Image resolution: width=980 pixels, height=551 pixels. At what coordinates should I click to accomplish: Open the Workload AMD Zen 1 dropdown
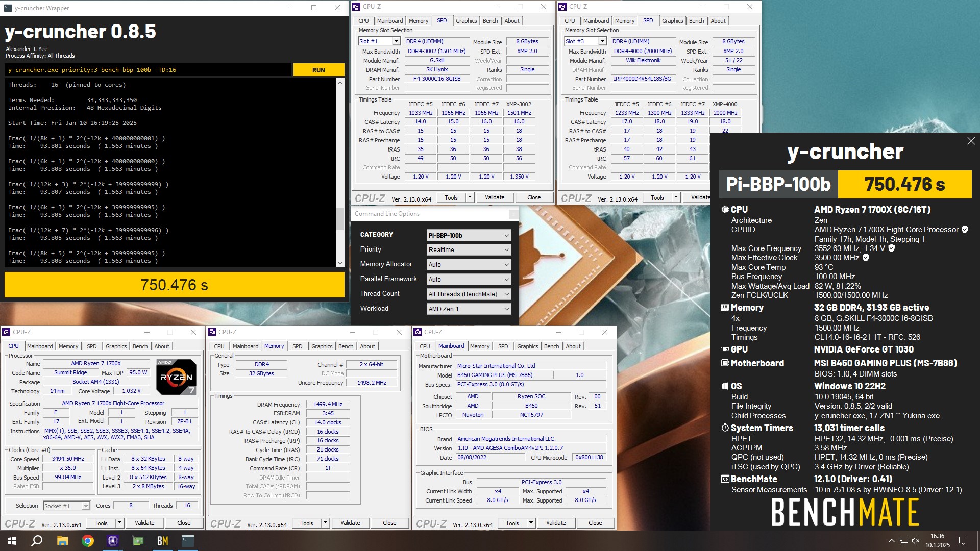click(x=469, y=309)
